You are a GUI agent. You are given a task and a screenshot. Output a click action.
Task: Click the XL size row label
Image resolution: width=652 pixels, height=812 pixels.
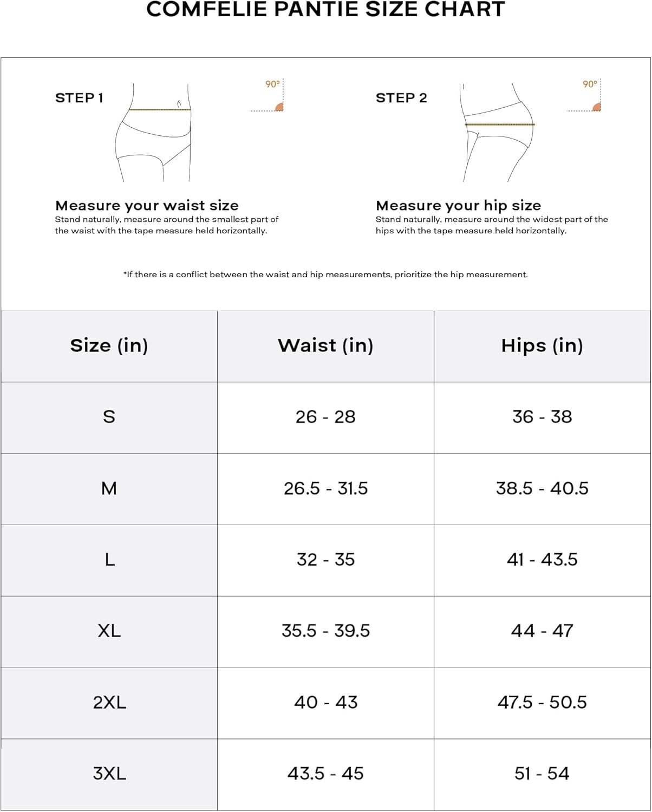tap(109, 632)
